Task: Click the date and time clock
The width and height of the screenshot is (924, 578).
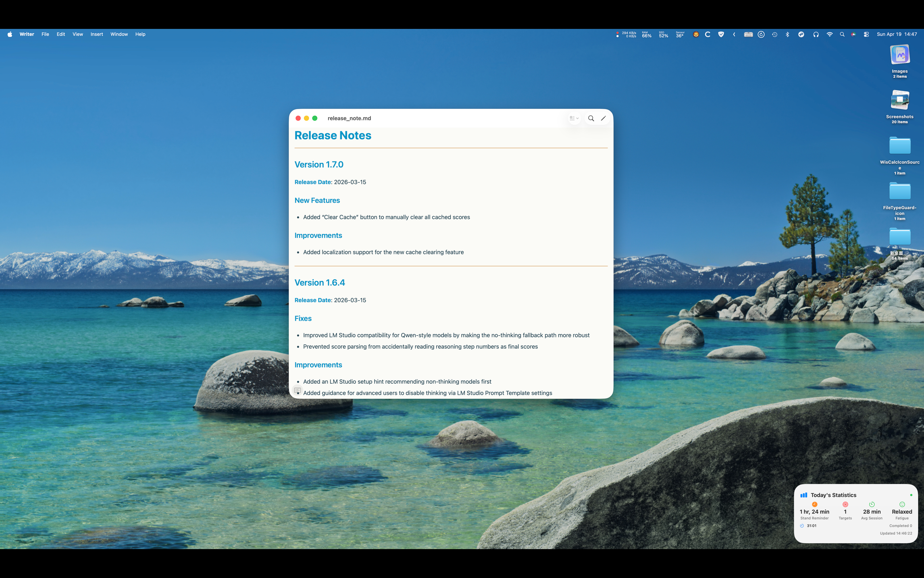Action: (897, 34)
